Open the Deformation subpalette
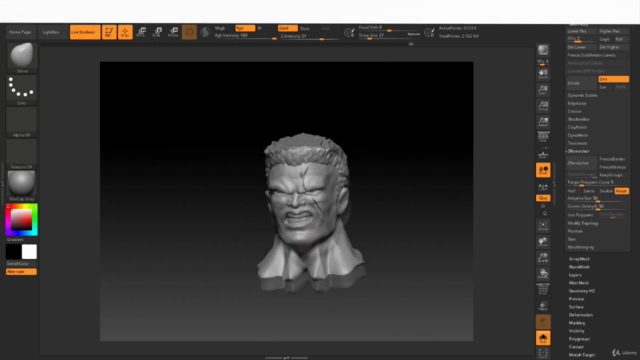The width and height of the screenshot is (640, 360). [x=581, y=315]
